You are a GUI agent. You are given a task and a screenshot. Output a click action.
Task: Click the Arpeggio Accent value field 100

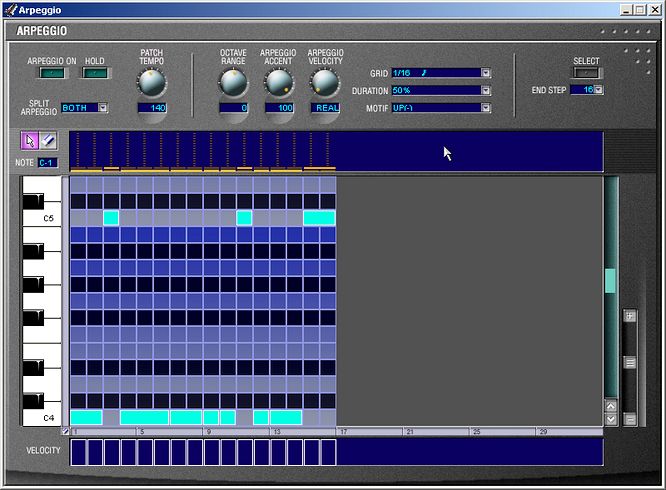click(x=279, y=108)
